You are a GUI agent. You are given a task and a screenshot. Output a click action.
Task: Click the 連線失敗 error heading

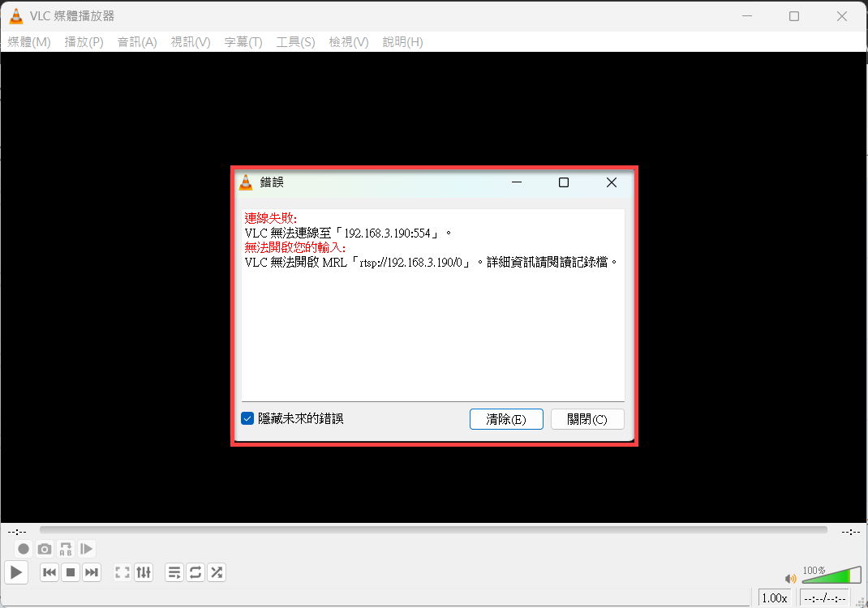(271, 219)
